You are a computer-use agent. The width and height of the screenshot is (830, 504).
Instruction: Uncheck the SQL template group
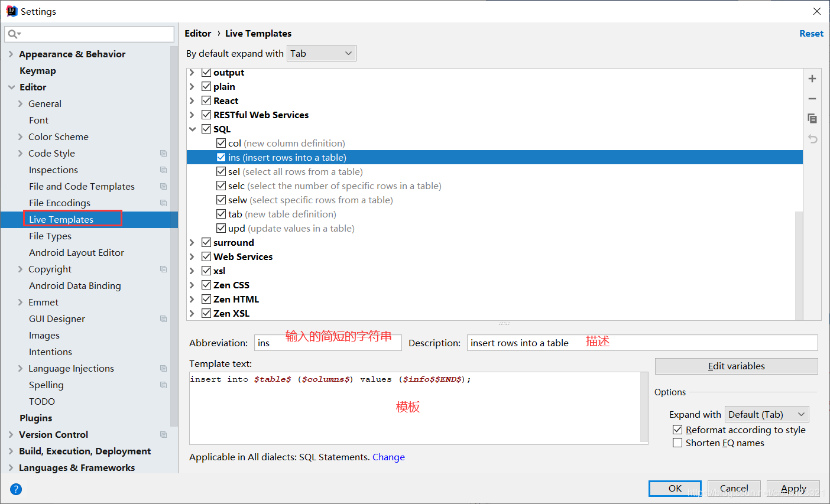(x=206, y=129)
